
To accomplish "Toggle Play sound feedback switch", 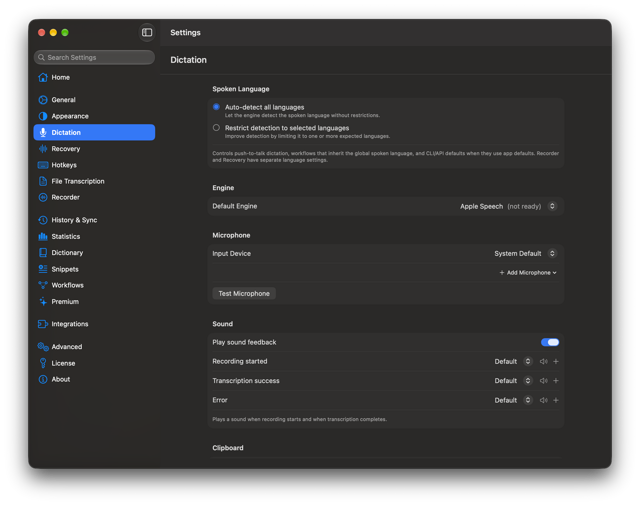I will click(x=550, y=342).
